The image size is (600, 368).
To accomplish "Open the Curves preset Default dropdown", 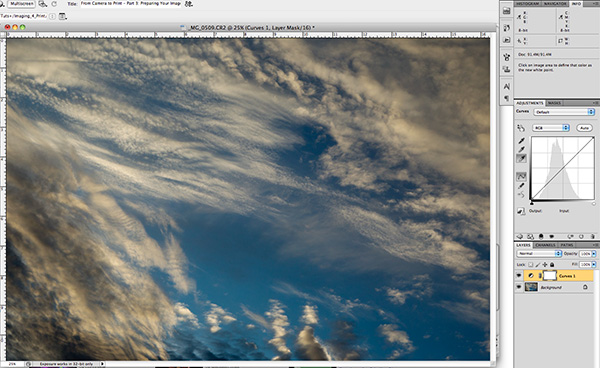I will [x=564, y=112].
